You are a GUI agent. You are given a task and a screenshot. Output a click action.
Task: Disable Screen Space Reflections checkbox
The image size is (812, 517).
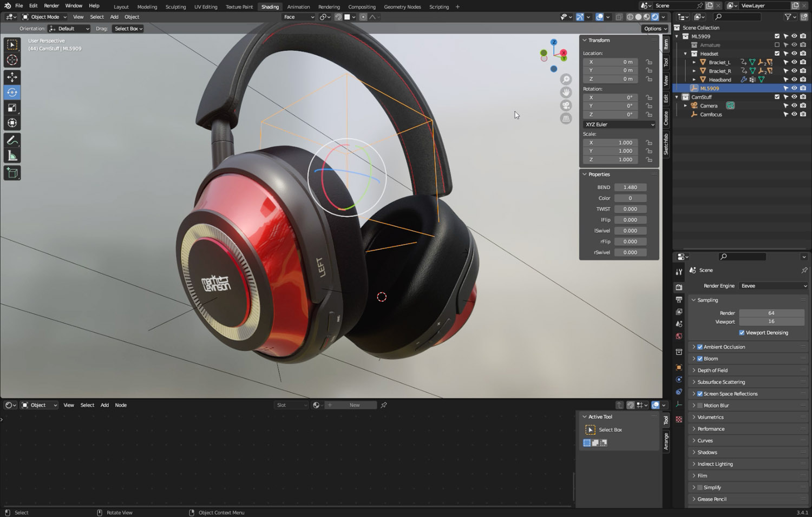(700, 394)
